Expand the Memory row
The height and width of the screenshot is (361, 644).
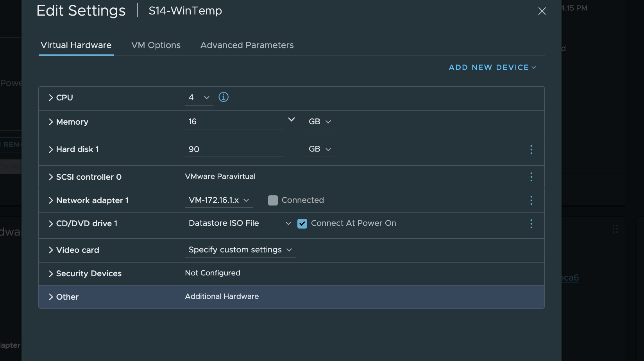coord(51,122)
